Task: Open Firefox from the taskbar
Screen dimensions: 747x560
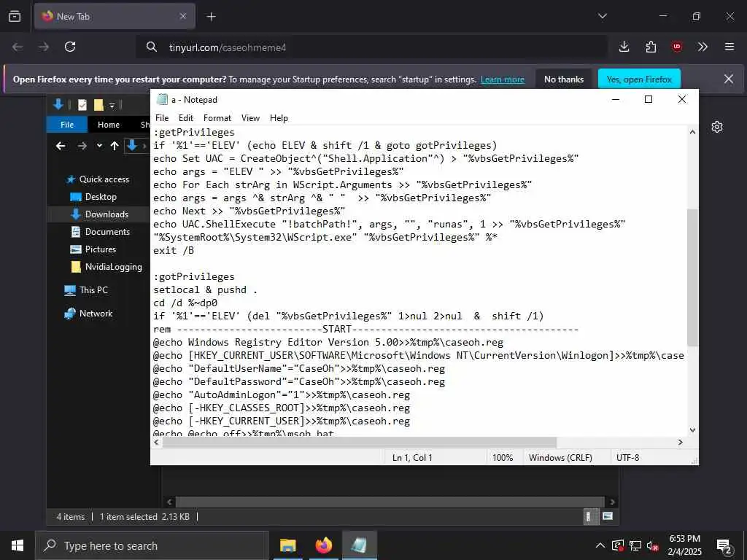Action: tap(324, 545)
